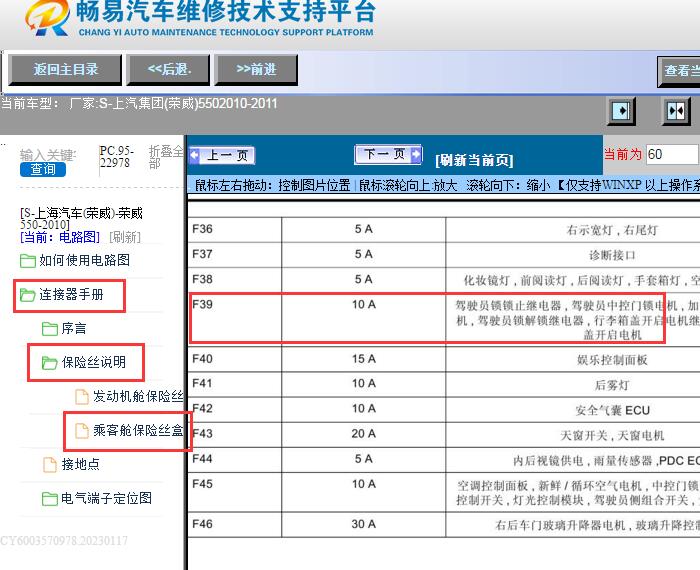Click the 15 A rating for F40

pos(363,359)
